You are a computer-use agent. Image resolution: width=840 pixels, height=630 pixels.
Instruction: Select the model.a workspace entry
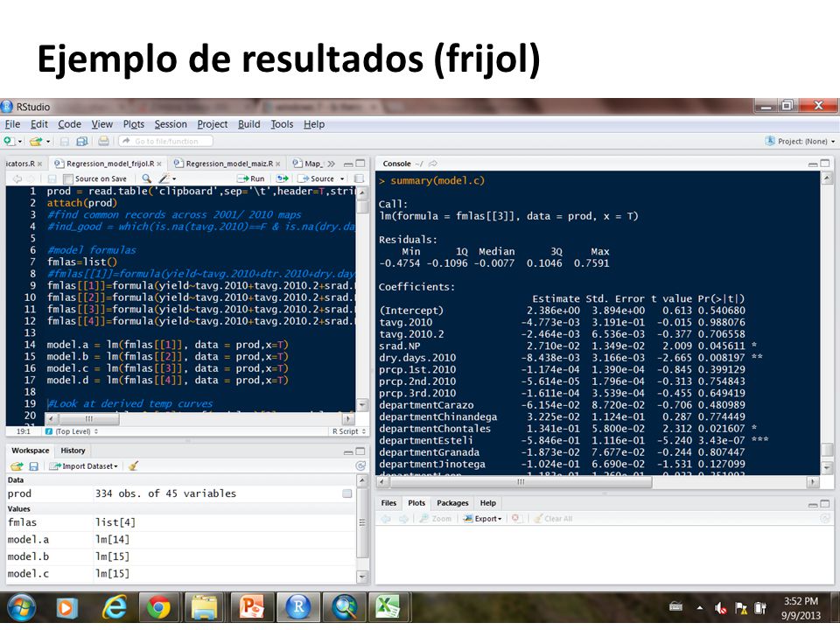click(179, 540)
